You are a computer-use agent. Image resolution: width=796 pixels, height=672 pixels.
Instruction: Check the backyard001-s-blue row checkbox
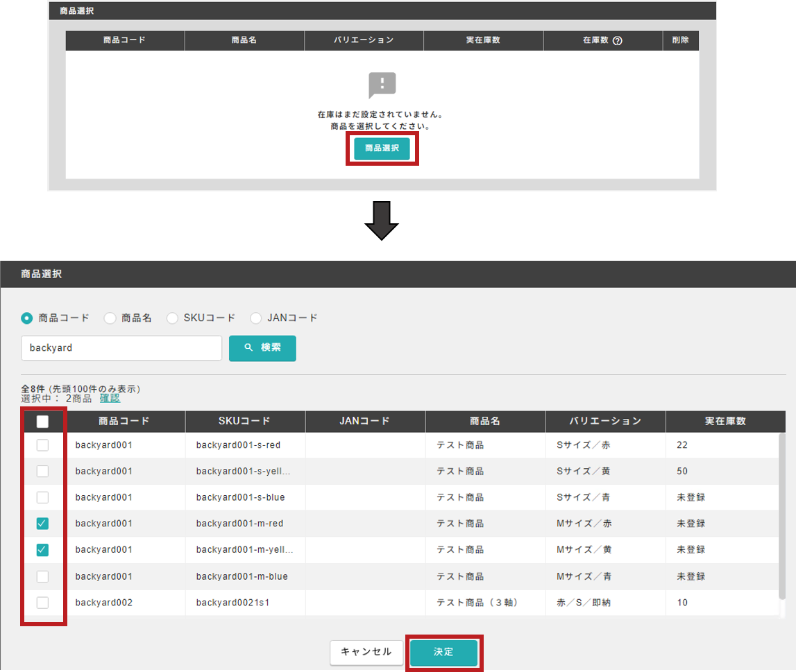click(x=42, y=497)
